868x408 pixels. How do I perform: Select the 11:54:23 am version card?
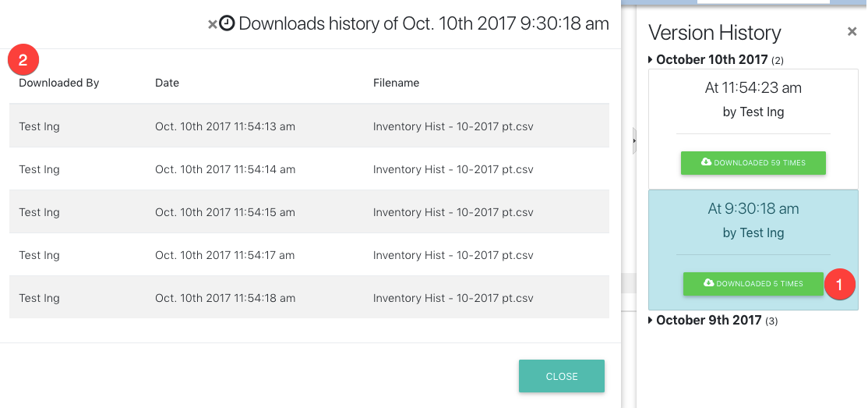pos(753,129)
